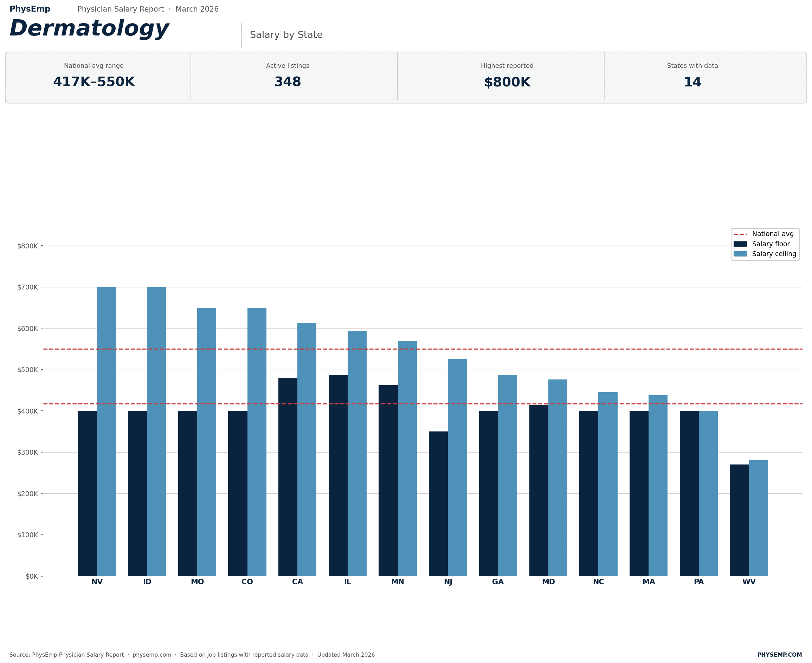Toggle the National avg legend entry
The height and width of the screenshot is (663, 812).
(x=772, y=234)
